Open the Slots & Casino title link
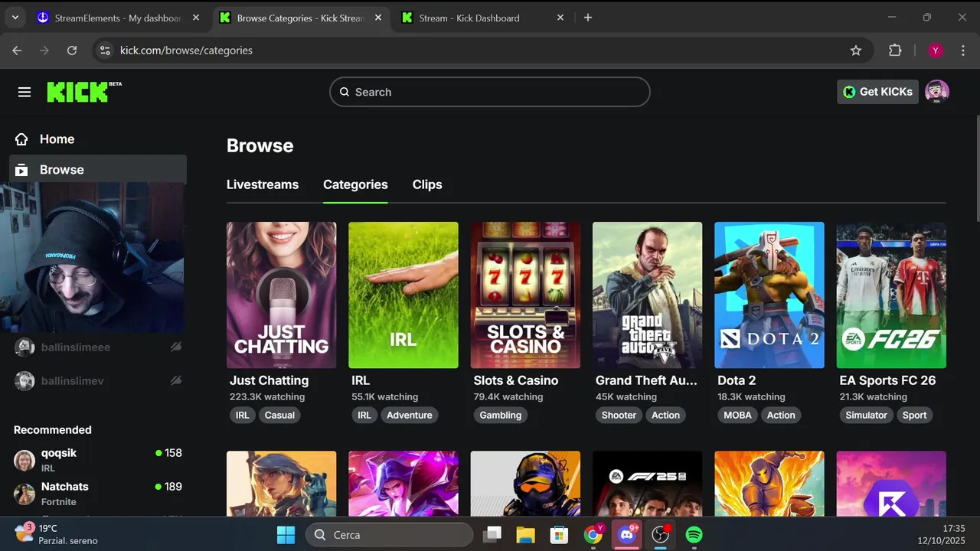980x551 pixels. click(516, 380)
